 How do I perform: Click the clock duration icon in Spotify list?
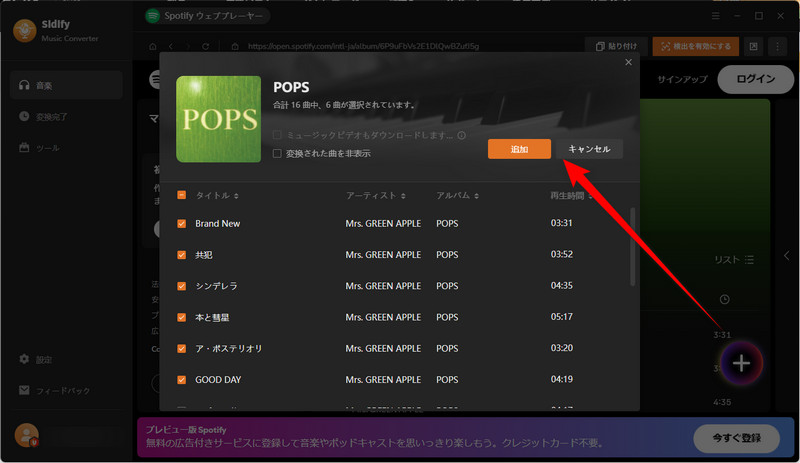click(724, 300)
